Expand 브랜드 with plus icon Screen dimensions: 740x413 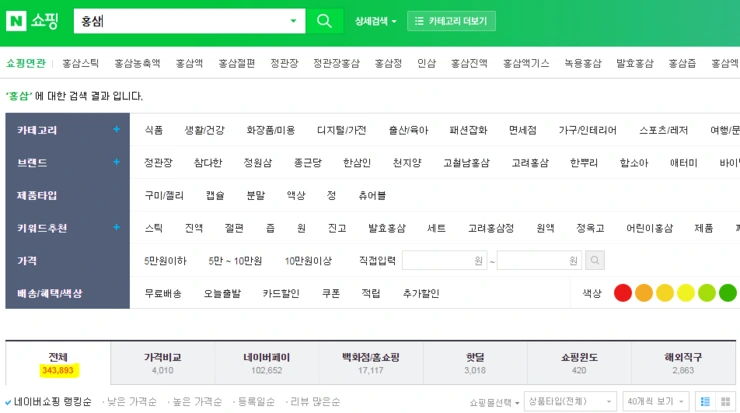[x=116, y=162]
